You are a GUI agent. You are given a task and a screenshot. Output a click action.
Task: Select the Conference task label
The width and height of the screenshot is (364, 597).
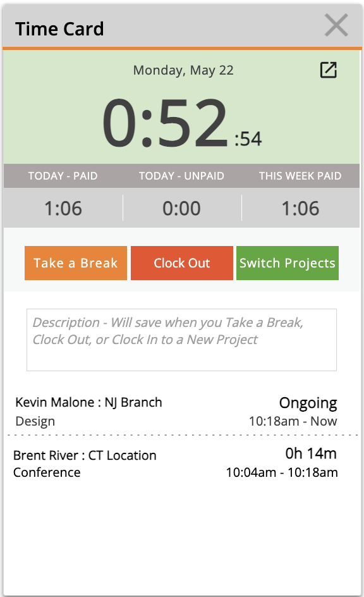[47, 472]
